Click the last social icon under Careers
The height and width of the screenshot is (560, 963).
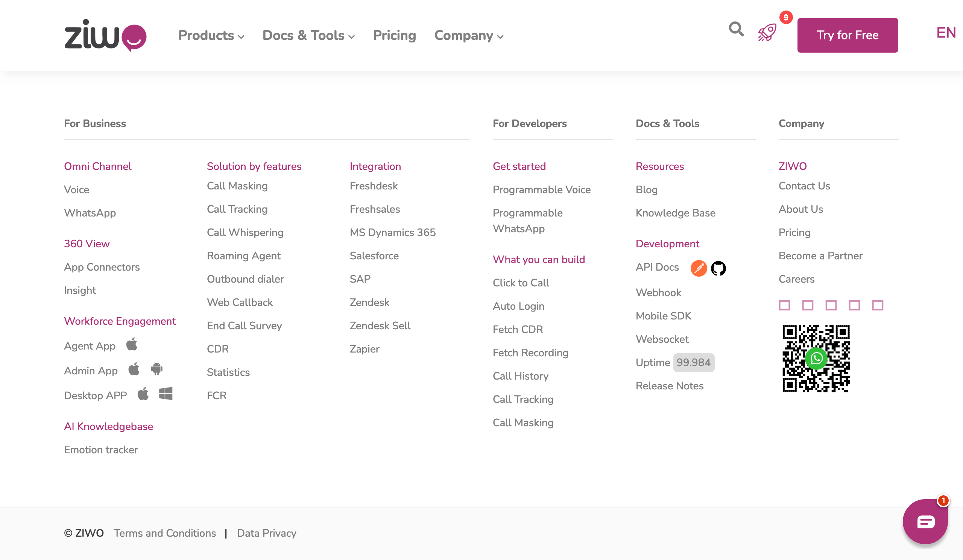point(878,306)
